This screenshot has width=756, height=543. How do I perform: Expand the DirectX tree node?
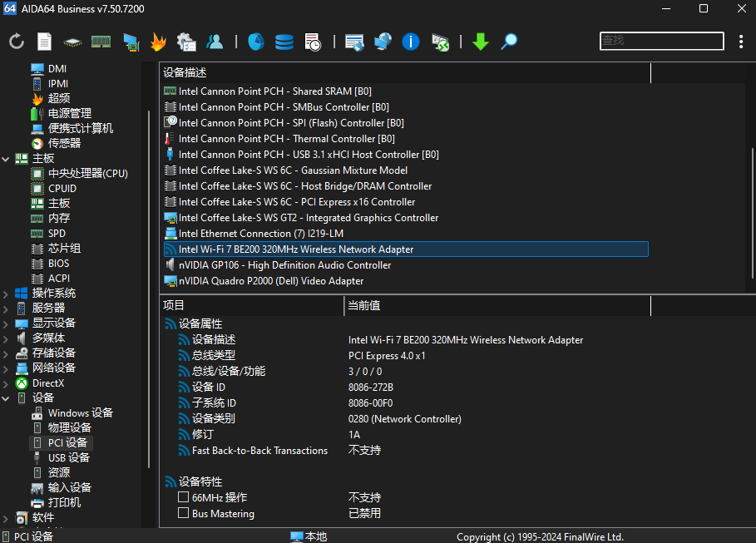tap(6, 383)
